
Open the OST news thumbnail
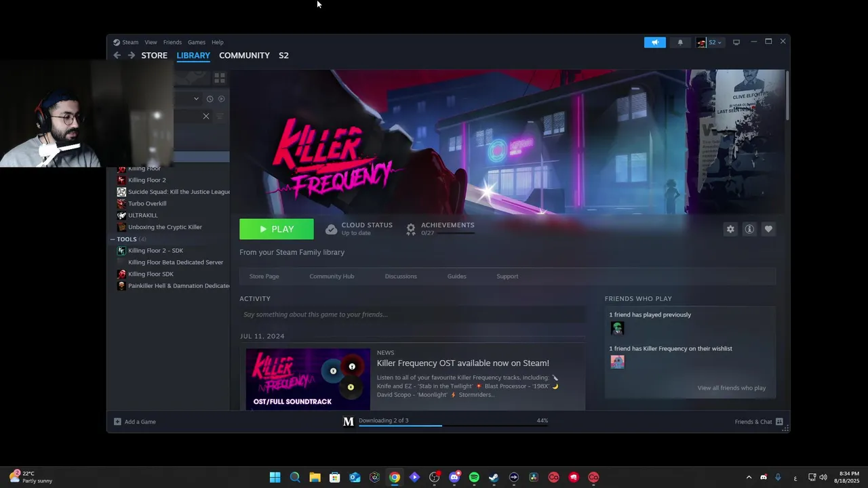(x=308, y=380)
